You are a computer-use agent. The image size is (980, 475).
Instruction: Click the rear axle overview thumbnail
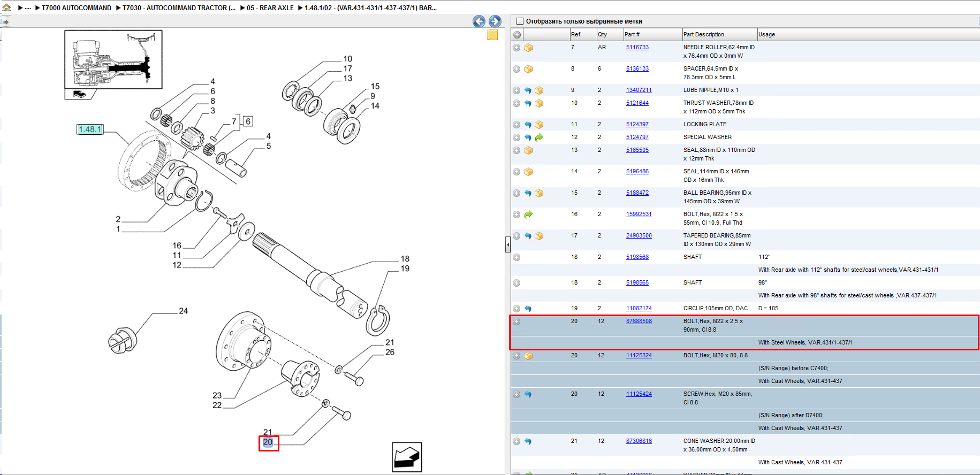pyautogui.click(x=113, y=59)
